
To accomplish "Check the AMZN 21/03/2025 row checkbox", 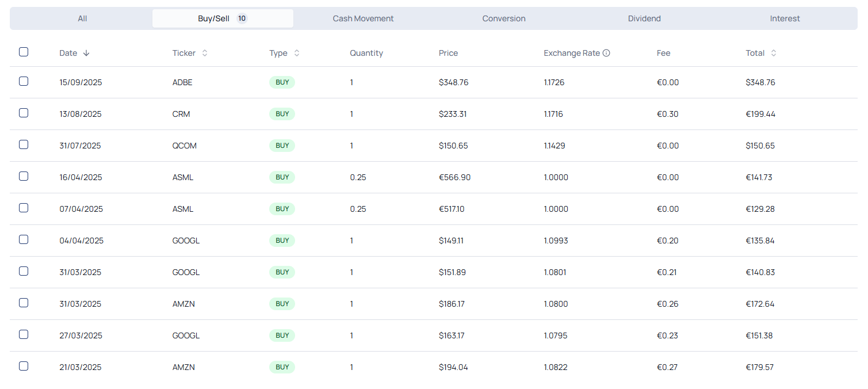I will (24, 366).
